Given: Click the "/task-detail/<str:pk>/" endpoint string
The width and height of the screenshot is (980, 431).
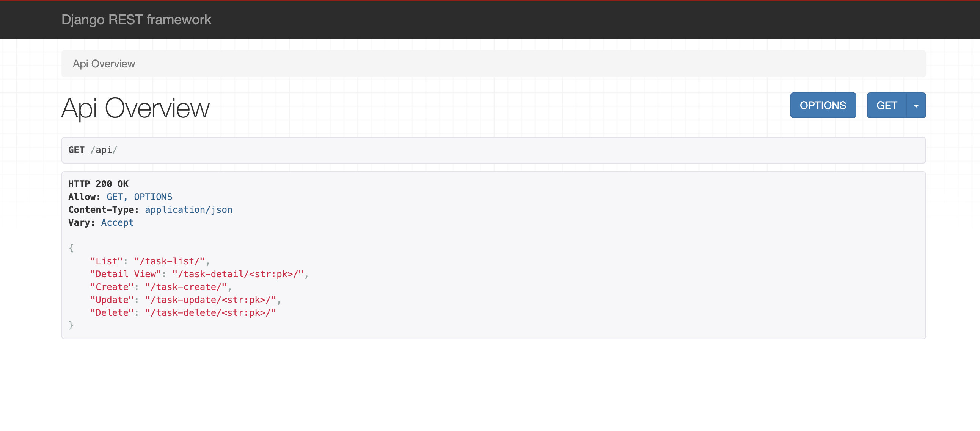Looking at the screenshot, I should (x=238, y=274).
